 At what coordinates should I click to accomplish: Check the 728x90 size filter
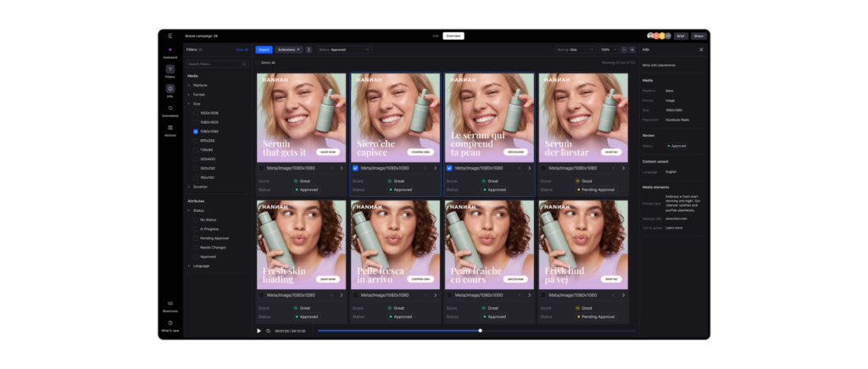coord(196,149)
